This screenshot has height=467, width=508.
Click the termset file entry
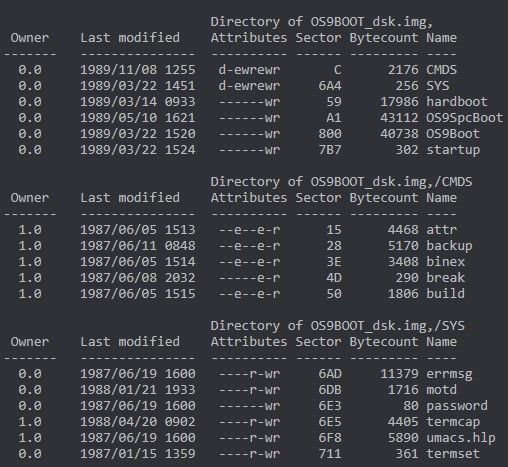pos(453,454)
